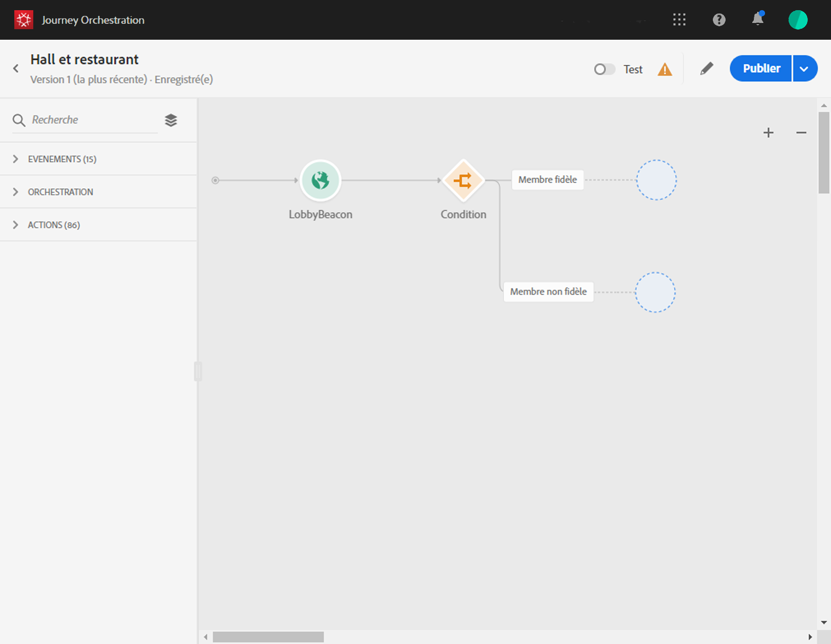Open the apps grid switcher

[679, 20]
